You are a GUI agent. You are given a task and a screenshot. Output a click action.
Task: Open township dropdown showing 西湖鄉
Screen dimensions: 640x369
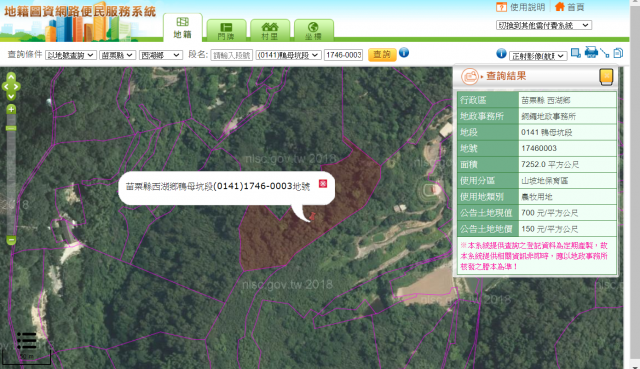tap(160, 55)
